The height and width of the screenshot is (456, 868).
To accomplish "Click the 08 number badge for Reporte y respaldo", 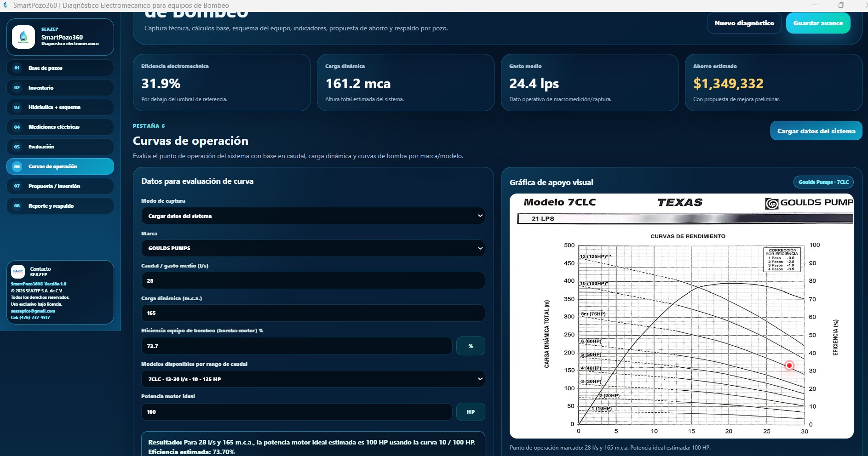I will coord(17,206).
